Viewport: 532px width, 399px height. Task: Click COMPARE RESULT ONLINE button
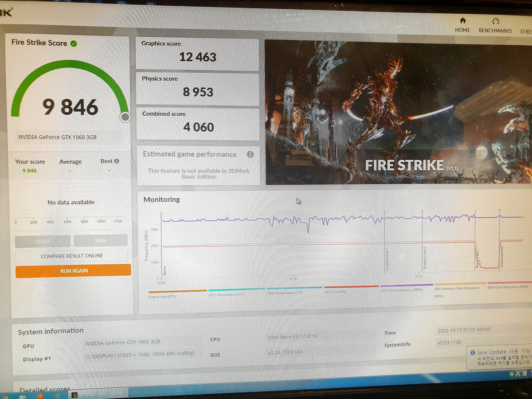[72, 256]
